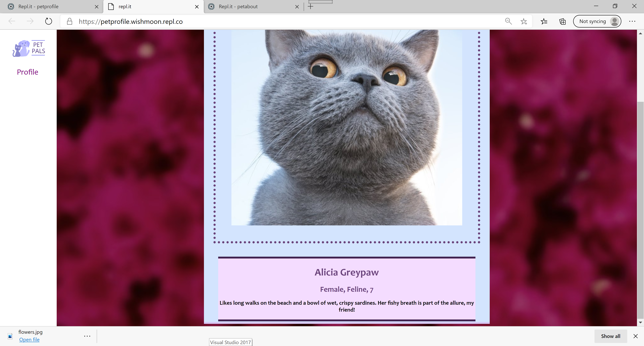Close the downloads bar
The height and width of the screenshot is (346, 644).
pos(635,336)
